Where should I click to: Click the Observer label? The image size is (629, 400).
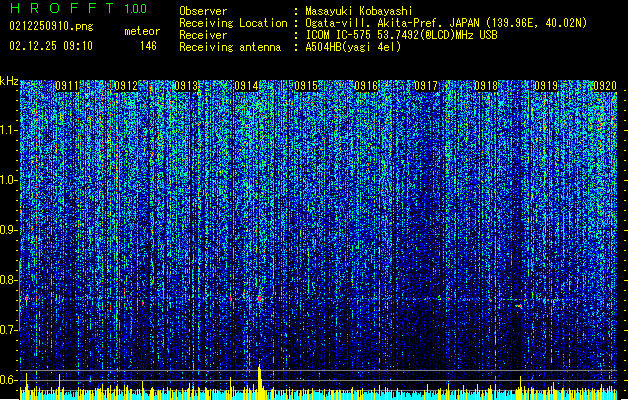[x=203, y=11]
